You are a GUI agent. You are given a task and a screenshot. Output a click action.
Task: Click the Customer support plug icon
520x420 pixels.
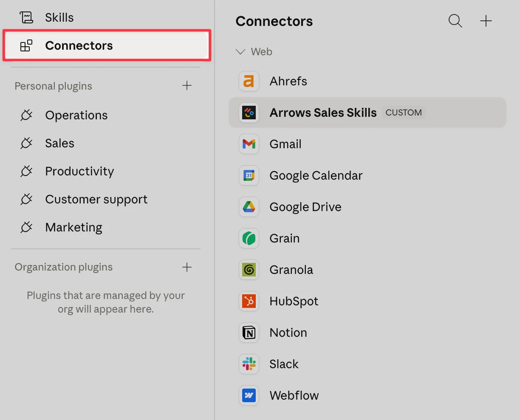pyautogui.click(x=26, y=199)
